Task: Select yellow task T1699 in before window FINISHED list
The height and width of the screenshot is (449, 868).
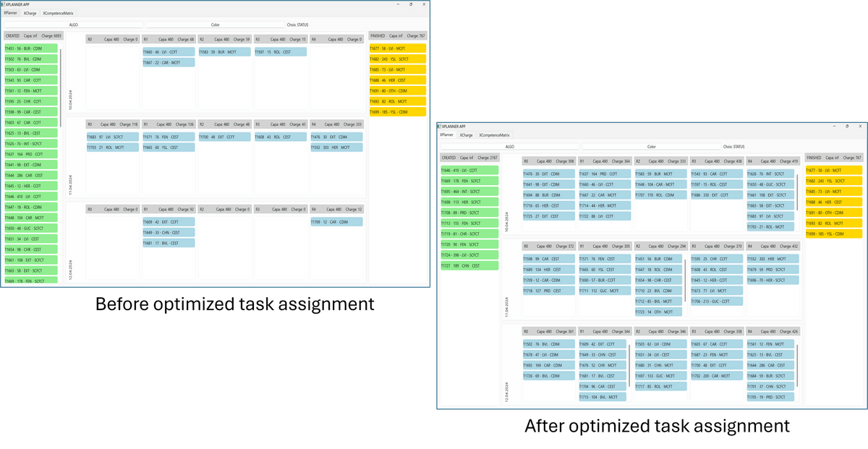Action: tap(397, 112)
